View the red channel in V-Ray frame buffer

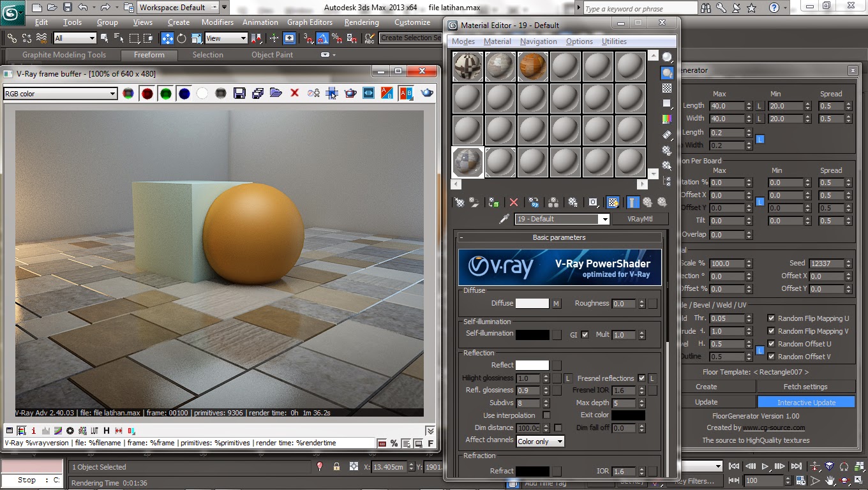click(147, 93)
